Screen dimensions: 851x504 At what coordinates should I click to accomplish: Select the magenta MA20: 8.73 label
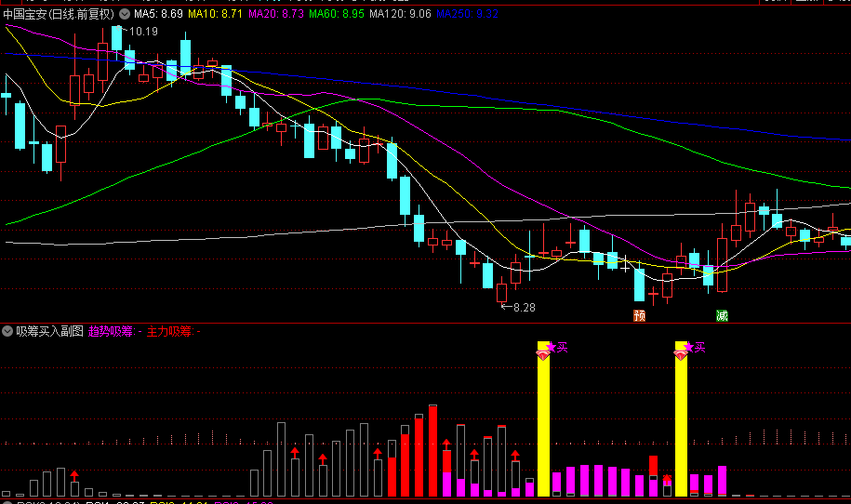click(x=275, y=14)
